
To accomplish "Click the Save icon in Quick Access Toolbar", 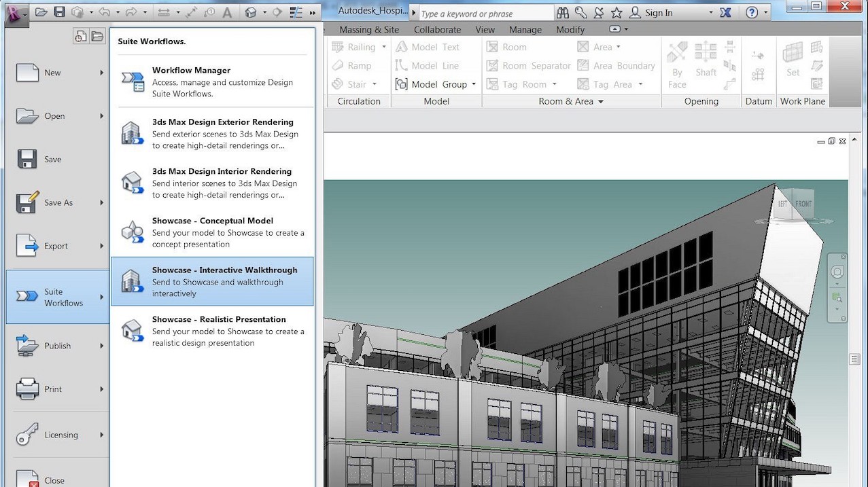I will [60, 12].
